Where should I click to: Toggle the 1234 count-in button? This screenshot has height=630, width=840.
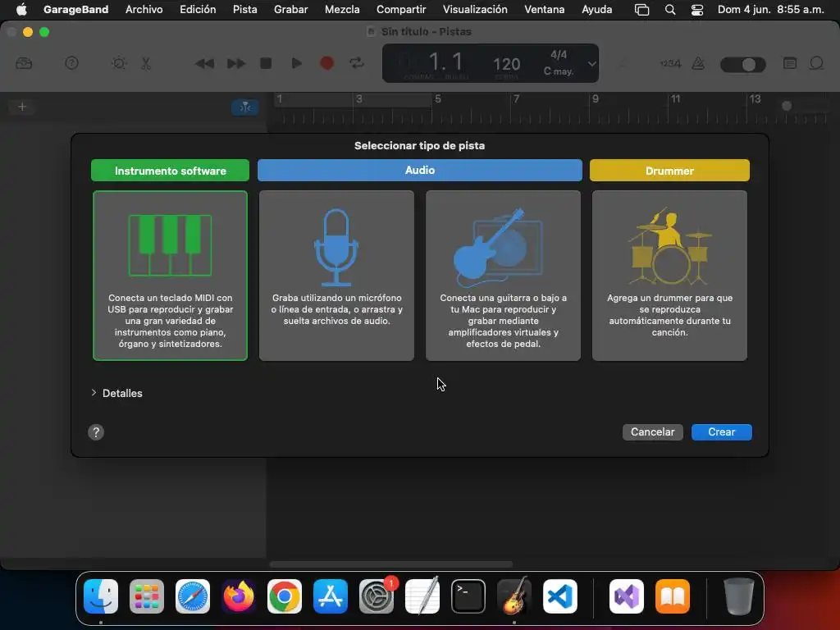coord(670,63)
